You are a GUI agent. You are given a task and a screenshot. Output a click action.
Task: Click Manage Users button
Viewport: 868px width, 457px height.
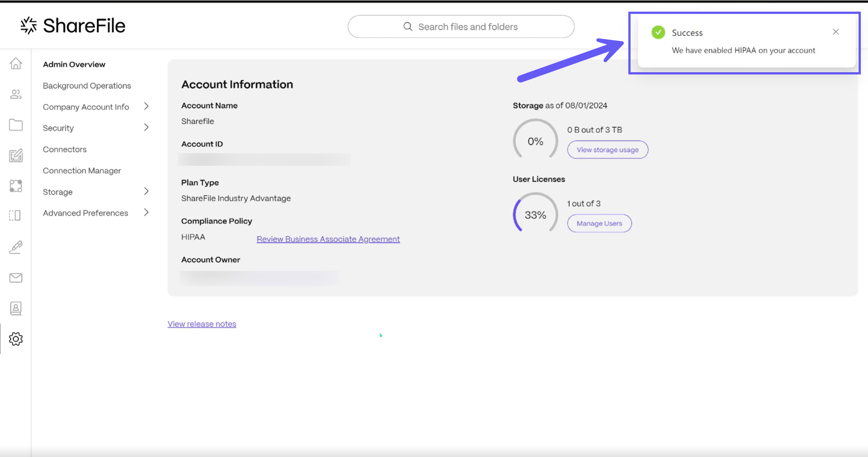click(600, 223)
